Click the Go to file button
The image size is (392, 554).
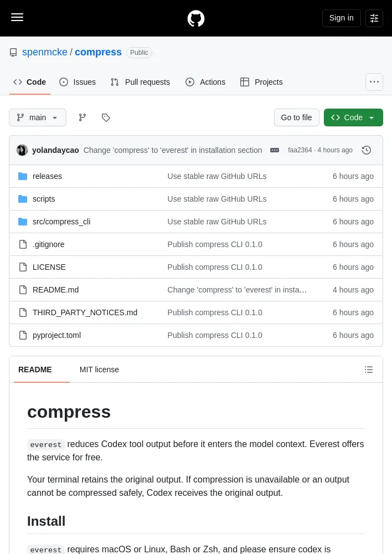[296, 117]
